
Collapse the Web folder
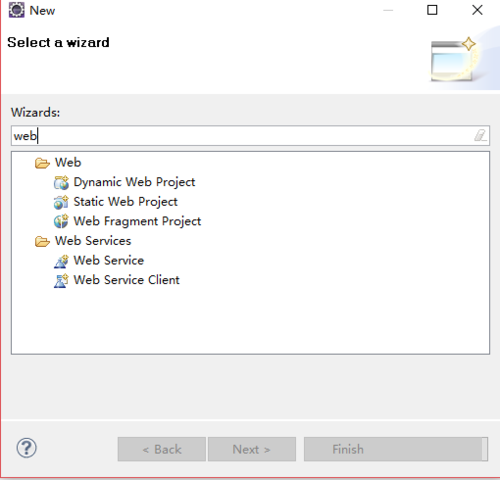(x=42, y=163)
